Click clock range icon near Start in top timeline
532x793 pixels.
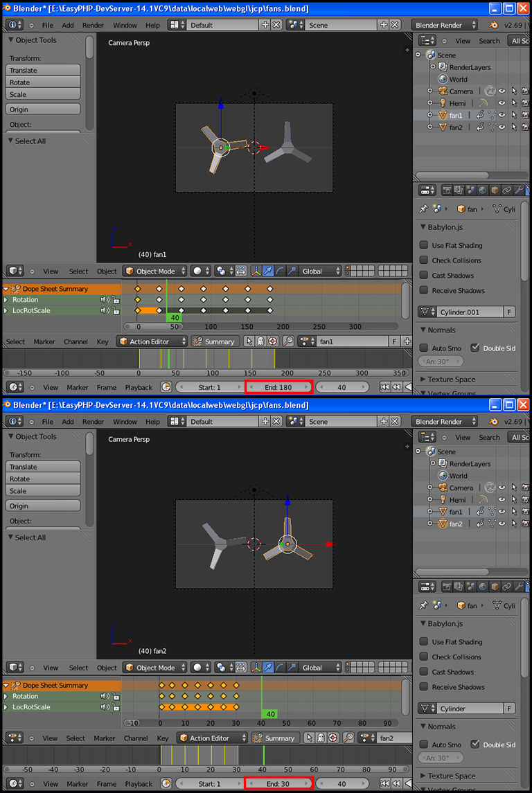click(166, 387)
